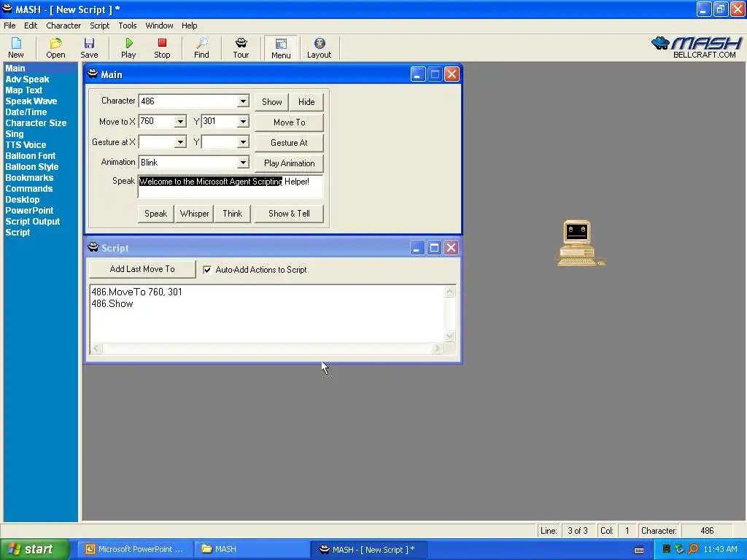Select TTS Voice in sidebar
Image resolution: width=747 pixels, height=560 pixels.
pyautogui.click(x=26, y=145)
